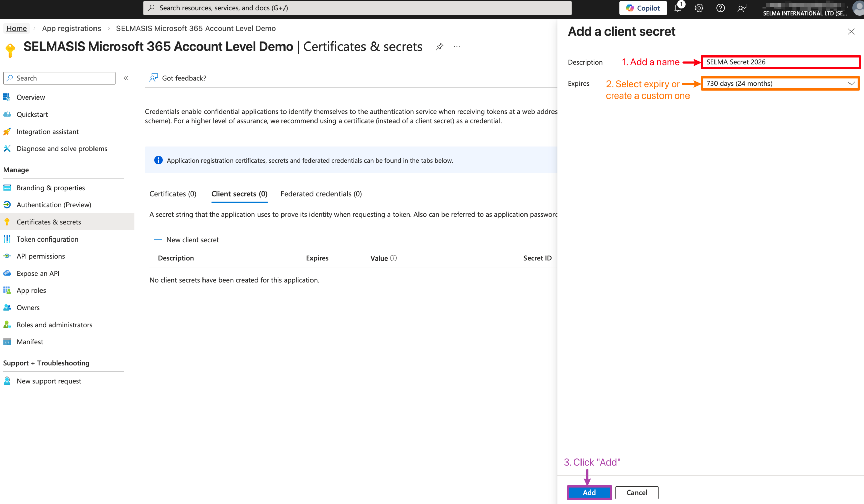The height and width of the screenshot is (504, 864).
Task: Collapse the left sidebar menu
Action: tap(126, 78)
